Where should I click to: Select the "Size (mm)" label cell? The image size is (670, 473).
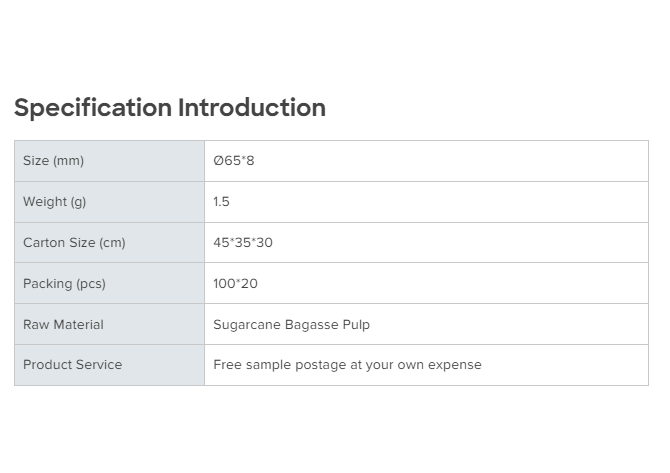tap(54, 161)
